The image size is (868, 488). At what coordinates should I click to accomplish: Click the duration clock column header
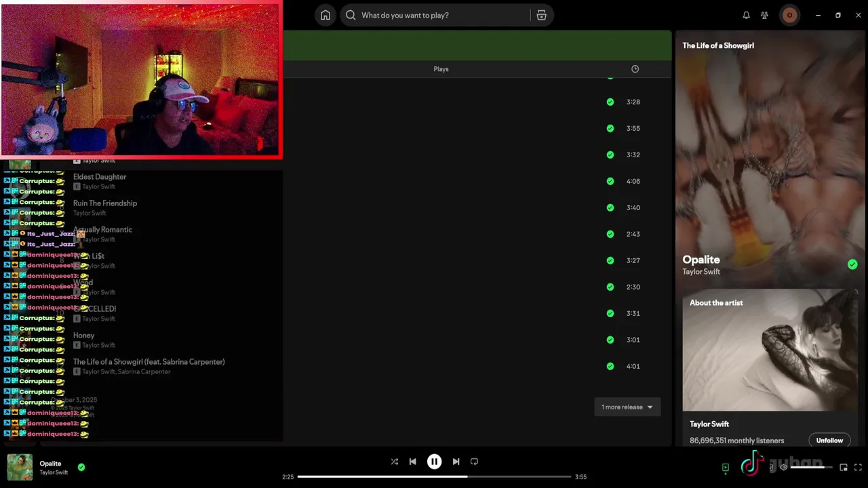[635, 69]
